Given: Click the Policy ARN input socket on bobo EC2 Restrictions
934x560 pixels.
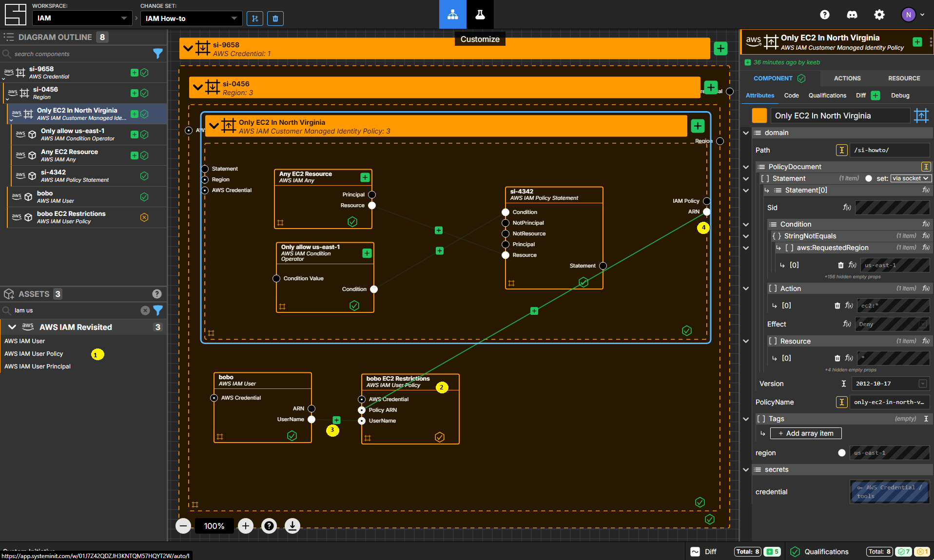Looking at the screenshot, I should pyautogui.click(x=362, y=410).
